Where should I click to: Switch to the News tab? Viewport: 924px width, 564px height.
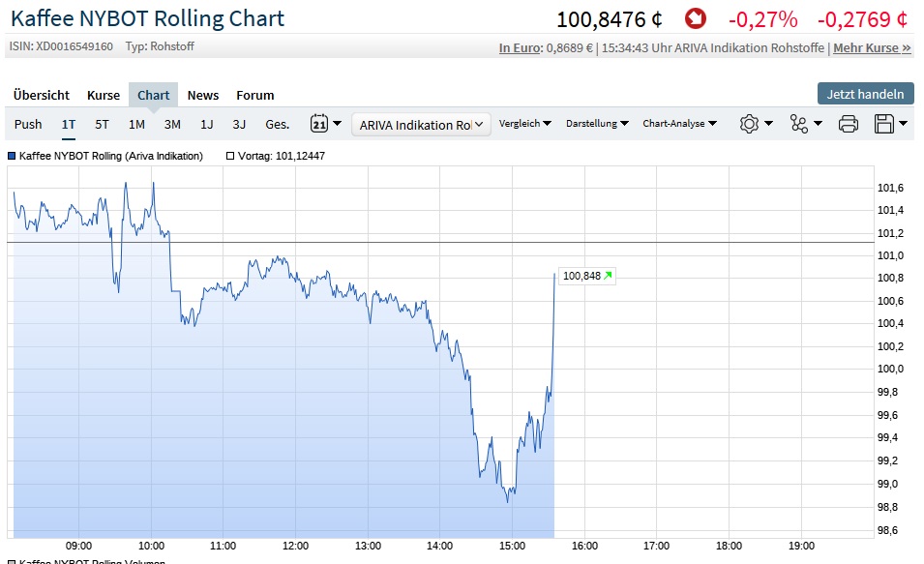coord(203,95)
